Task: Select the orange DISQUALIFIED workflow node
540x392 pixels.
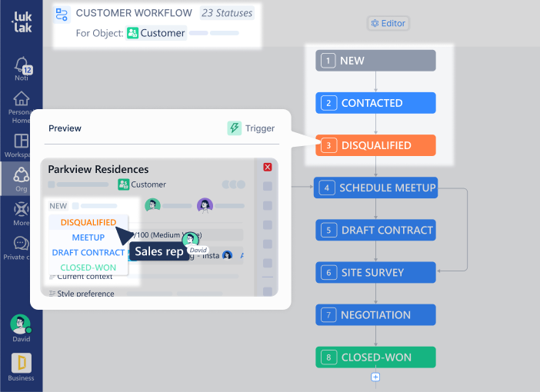Action: (x=375, y=145)
